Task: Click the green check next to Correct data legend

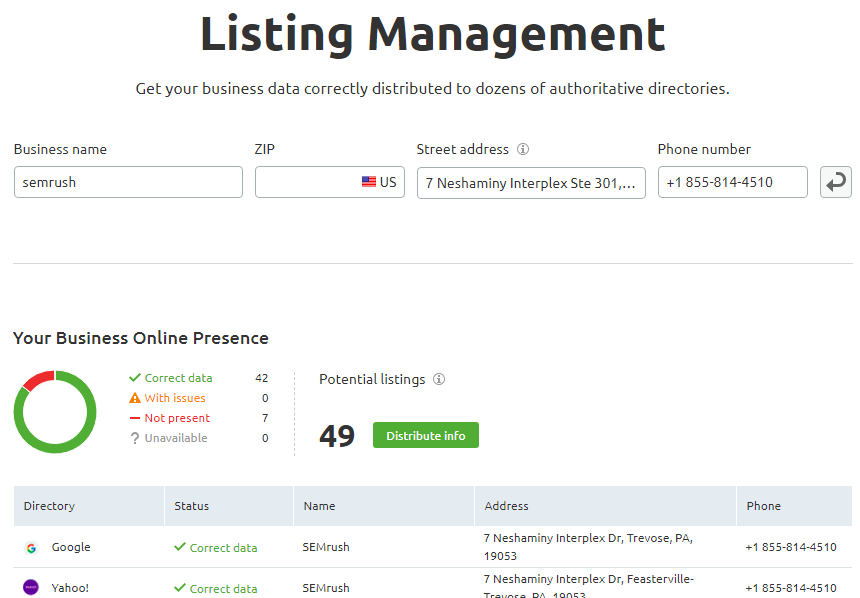Action: (x=135, y=378)
